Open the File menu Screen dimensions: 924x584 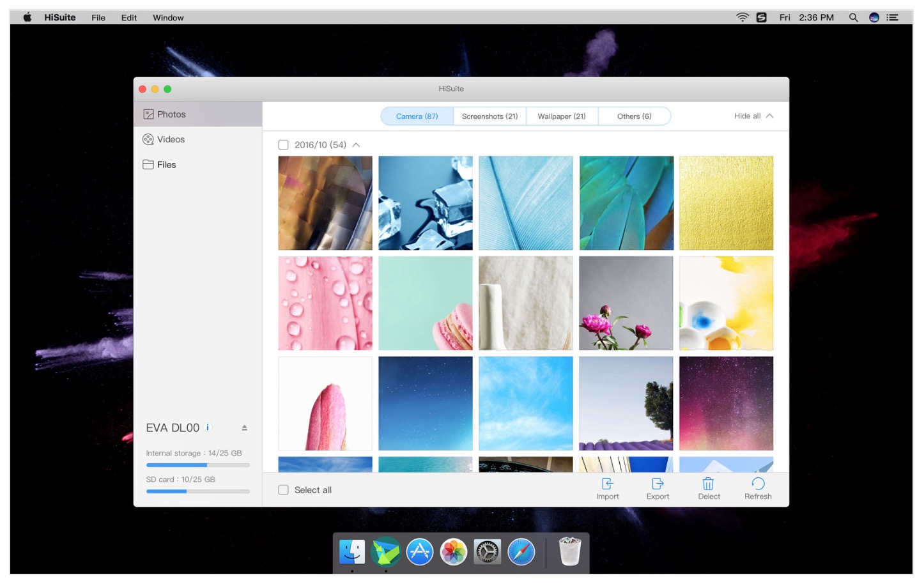[98, 17]
